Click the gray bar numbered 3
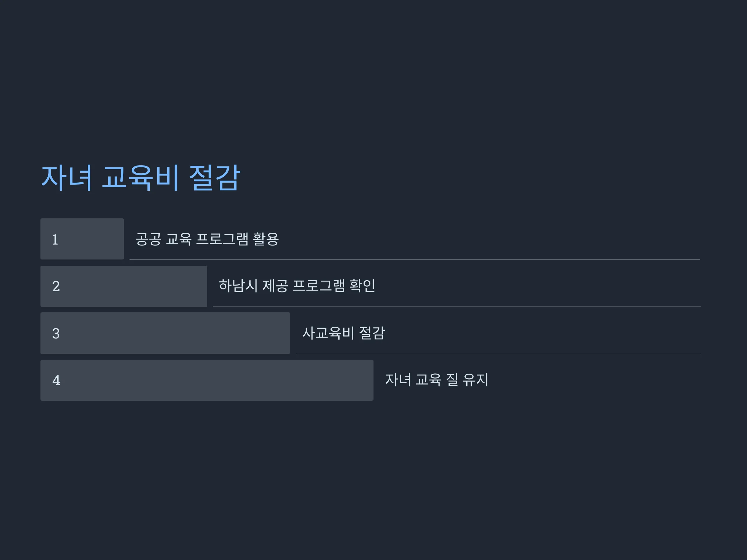 pyautogui.click(x=165, y=333)
